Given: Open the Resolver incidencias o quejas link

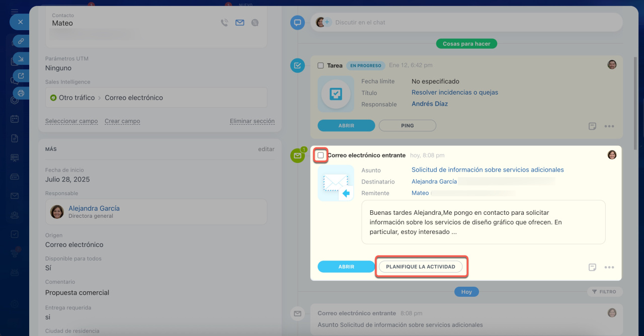Looking at the screenshot, I should (x=454, y=93).
